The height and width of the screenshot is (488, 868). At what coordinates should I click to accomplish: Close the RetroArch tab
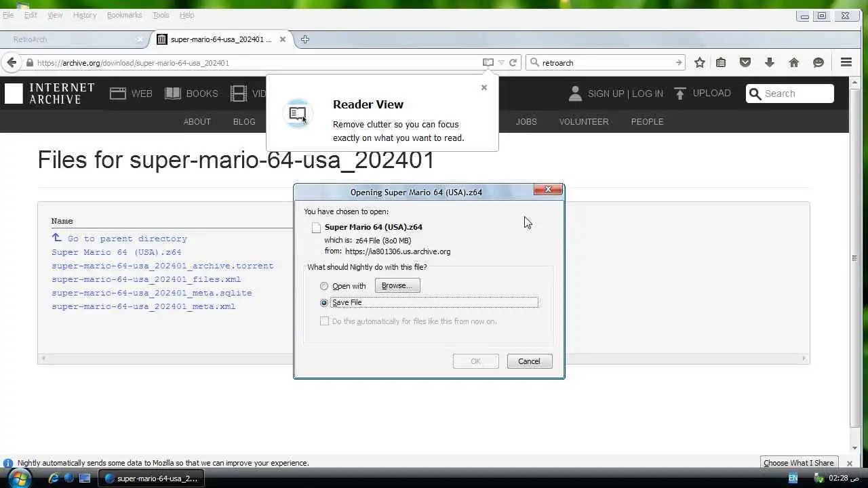pyautogui.click(x=140, y=39)
